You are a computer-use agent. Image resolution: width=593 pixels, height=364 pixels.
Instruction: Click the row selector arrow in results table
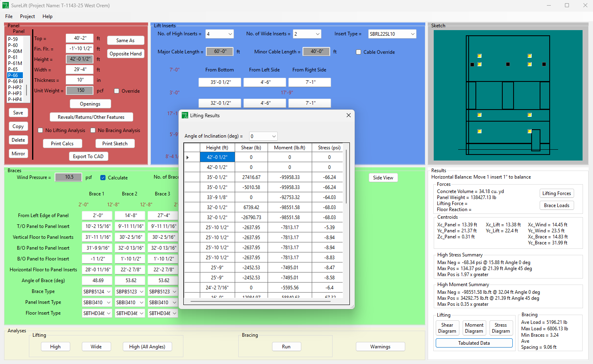[187, 157]
